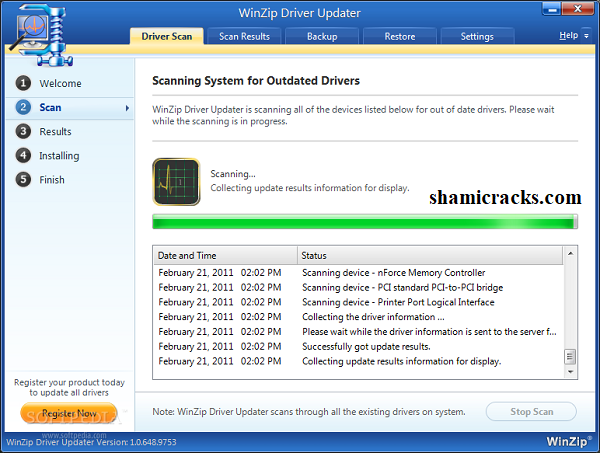
Task: Switch to the Driver Scan tab
Action: pyautogui.click(x=166, y=36)
